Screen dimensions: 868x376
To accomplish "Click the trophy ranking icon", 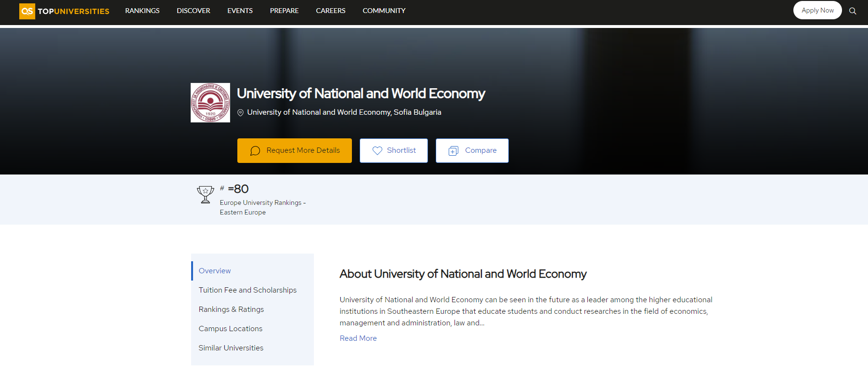I will (x=206, y=195).
